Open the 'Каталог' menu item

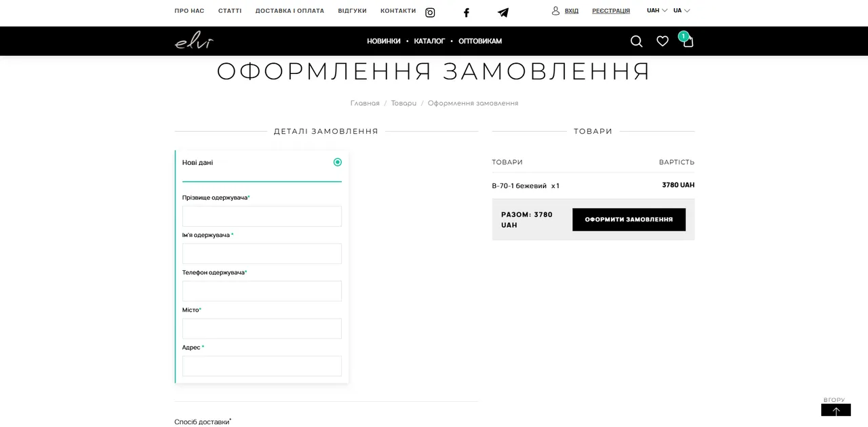[x=429, y=41]
